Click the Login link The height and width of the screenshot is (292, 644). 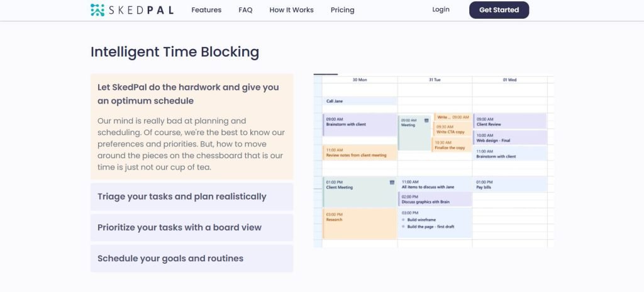(x=441, y=9)
